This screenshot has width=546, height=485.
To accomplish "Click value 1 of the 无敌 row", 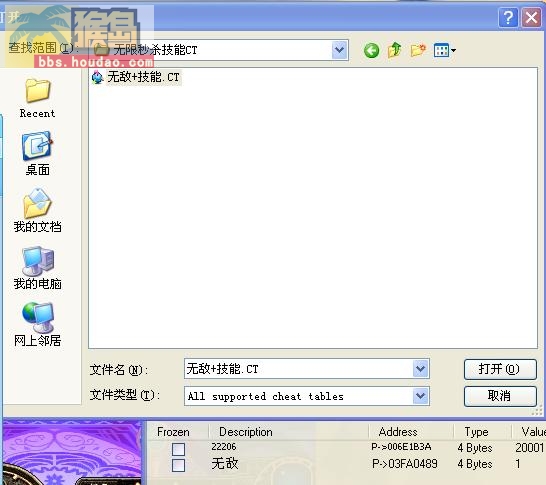I will [518, 464].
